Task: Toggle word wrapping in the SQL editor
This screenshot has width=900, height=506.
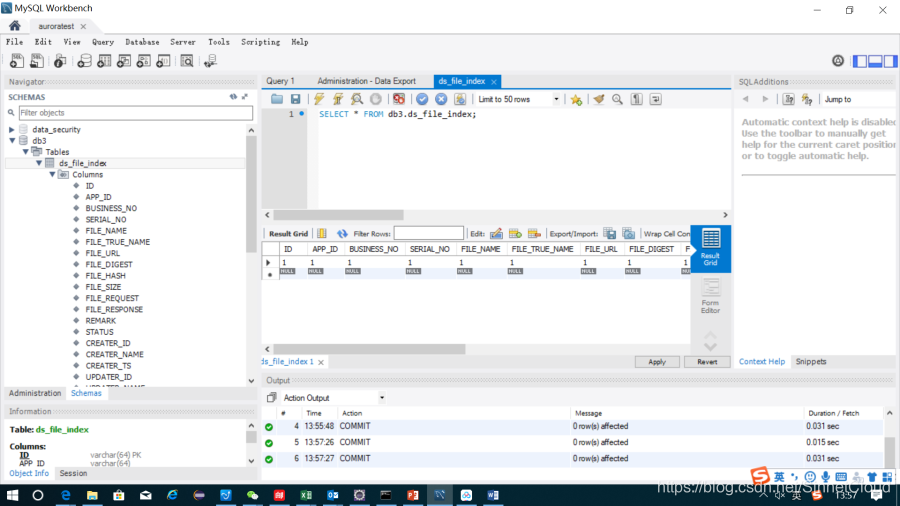Action: (x=655, y=99)
